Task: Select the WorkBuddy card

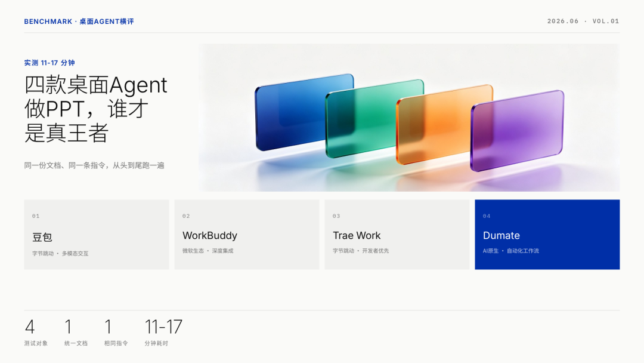Action: (x=247, y=234)
